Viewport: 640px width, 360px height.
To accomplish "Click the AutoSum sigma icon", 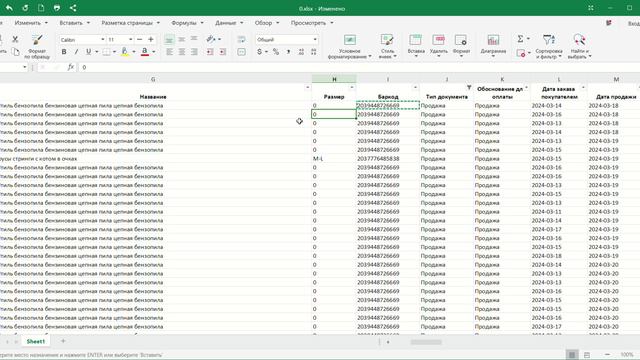I will [x=520, y=39].
